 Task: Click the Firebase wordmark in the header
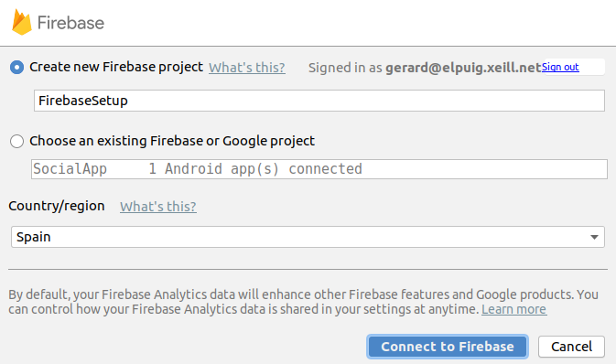[70, 23]
